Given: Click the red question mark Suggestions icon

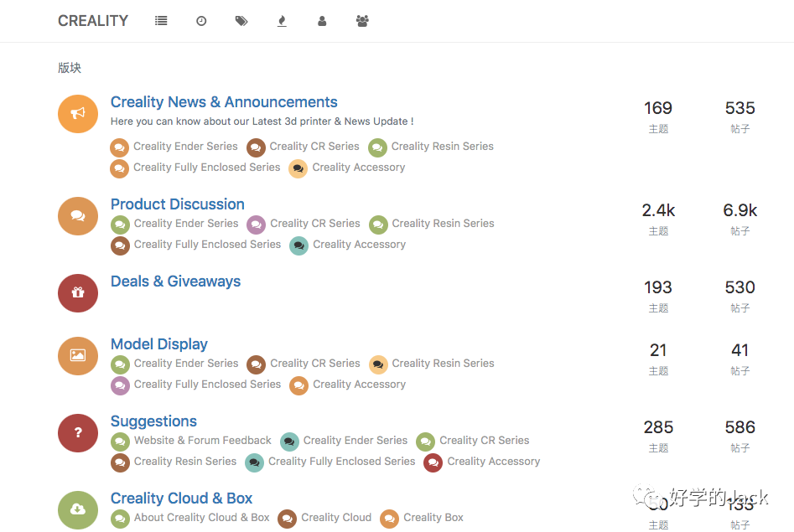Looking at the screenshot, I should [x=78, y=433].
